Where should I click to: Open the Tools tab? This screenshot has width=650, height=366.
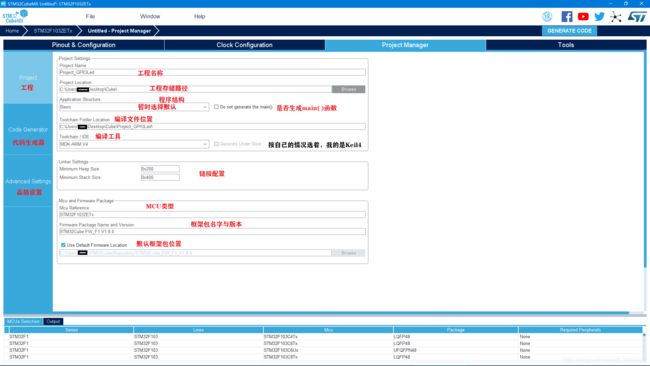click(566, 45)
